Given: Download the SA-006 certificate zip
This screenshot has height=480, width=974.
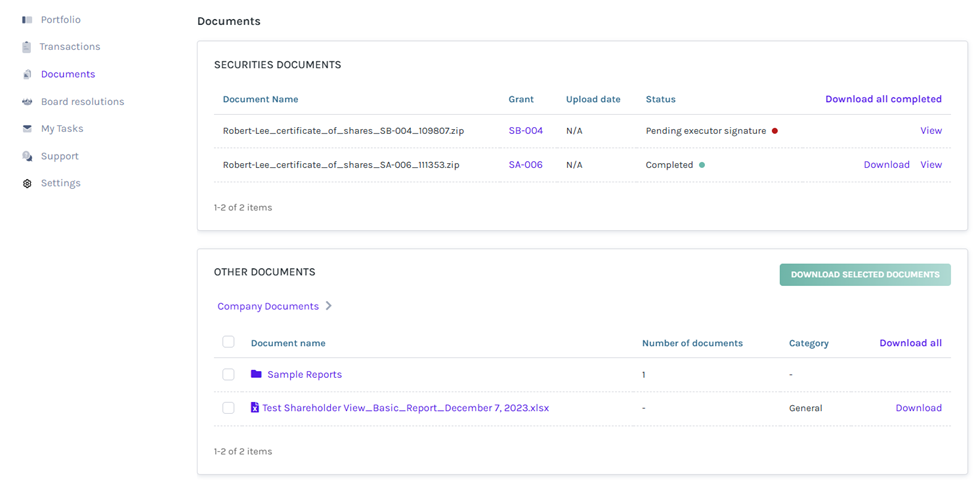Looking at the screenshot, I should [886, 165].
